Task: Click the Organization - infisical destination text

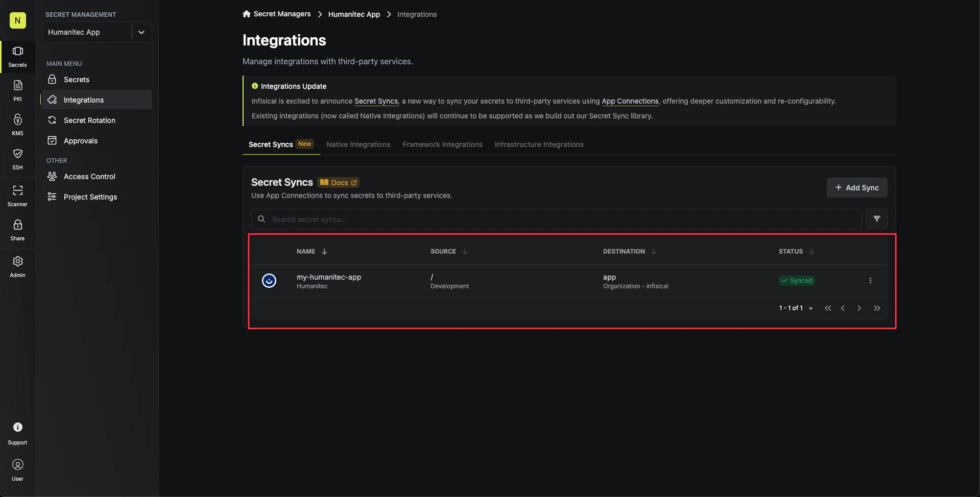Action: tap(635, 286)
